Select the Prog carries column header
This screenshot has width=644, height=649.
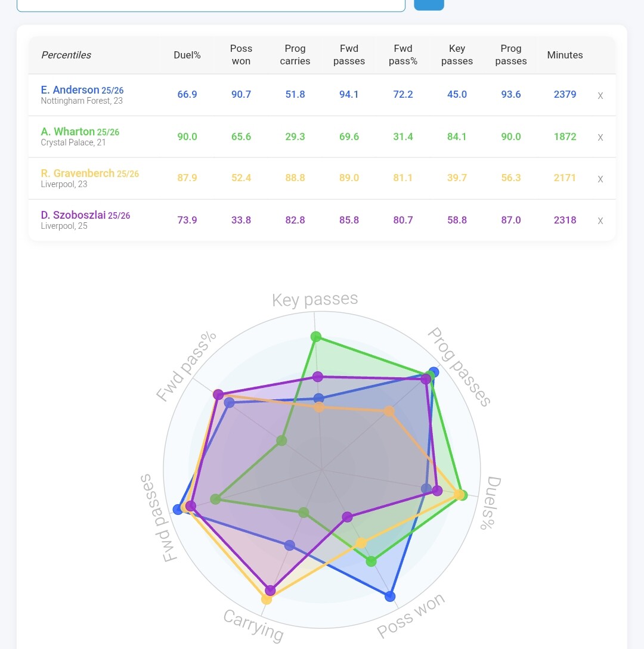295,55
